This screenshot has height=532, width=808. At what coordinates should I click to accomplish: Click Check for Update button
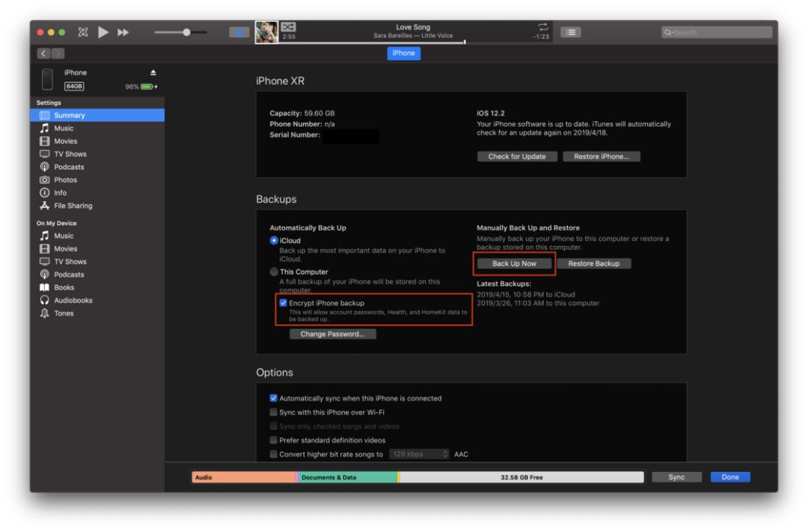[517, 156]
